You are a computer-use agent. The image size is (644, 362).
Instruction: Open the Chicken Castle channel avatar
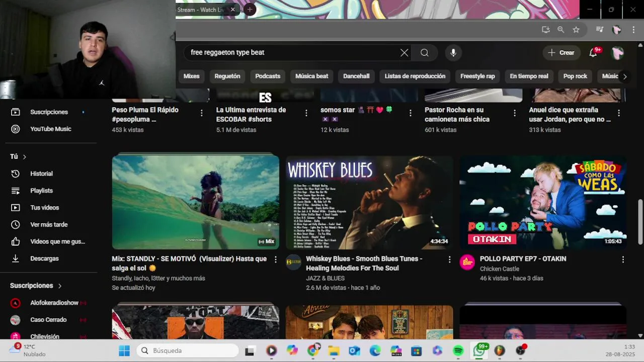coord(467,262)
